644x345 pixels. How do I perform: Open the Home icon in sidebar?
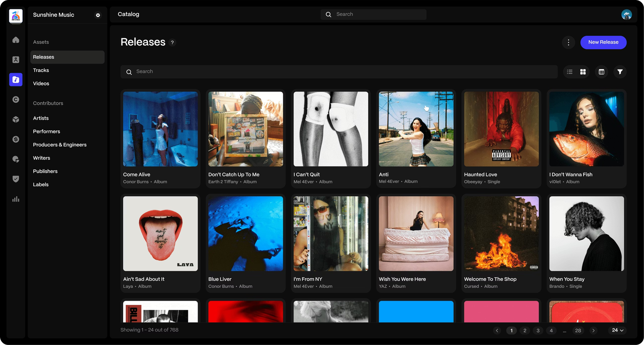tap(16, 40)
